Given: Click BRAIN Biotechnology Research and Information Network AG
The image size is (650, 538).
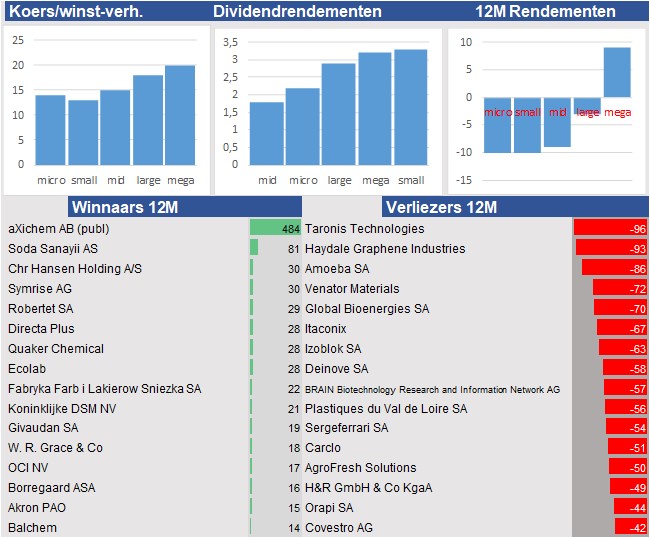Looking at the screenshot, I should click(432, 390).
